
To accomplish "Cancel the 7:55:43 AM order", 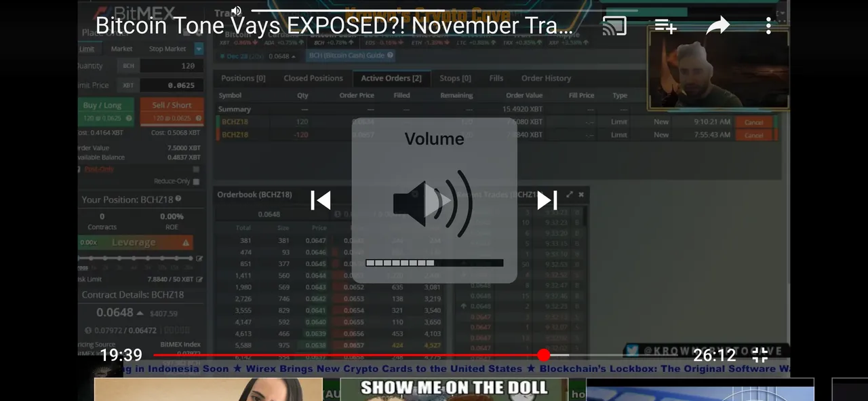I will (x=754, y=135).
